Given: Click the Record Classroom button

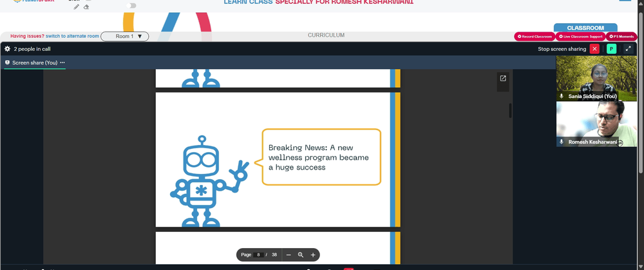Looking at the screenshot, I should (535, 37).
